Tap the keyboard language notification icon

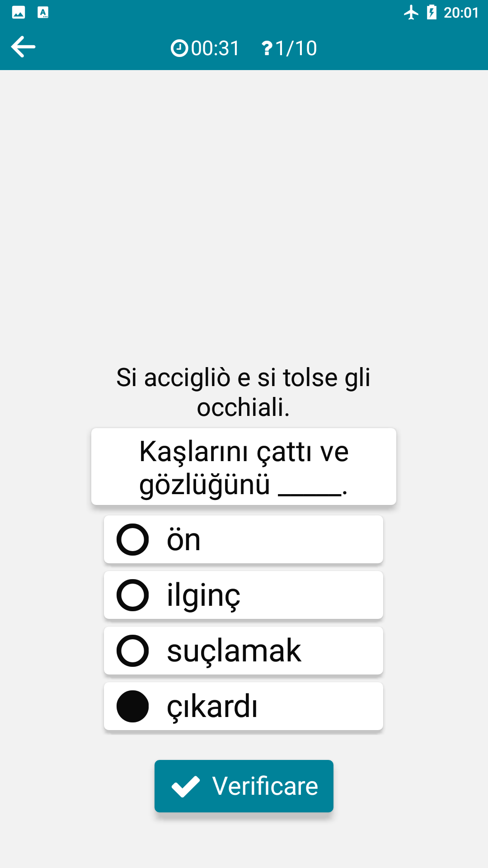(x=43, y=12)
